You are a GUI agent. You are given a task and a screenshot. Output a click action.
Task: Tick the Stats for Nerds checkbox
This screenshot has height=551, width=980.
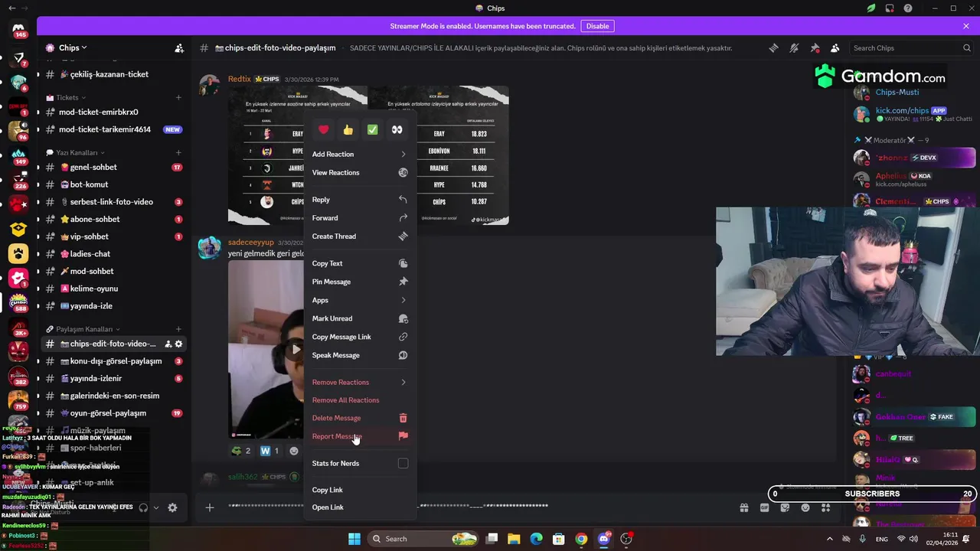403,463
